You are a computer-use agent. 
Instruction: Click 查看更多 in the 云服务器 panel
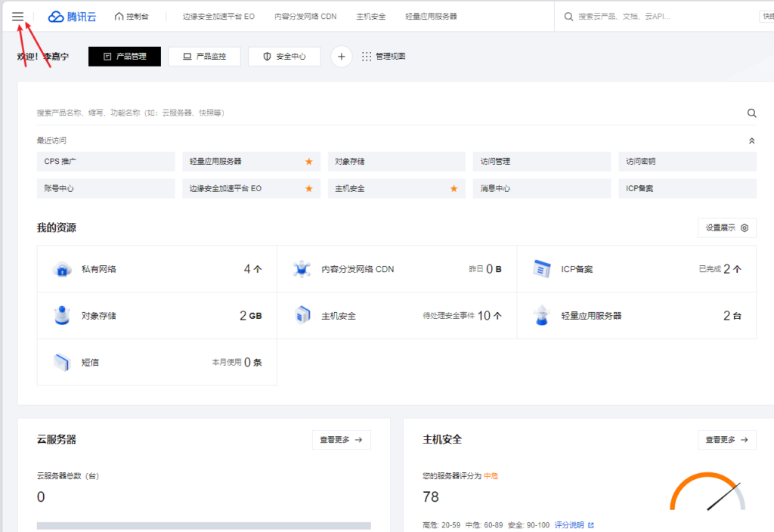(x=341, y=440)
